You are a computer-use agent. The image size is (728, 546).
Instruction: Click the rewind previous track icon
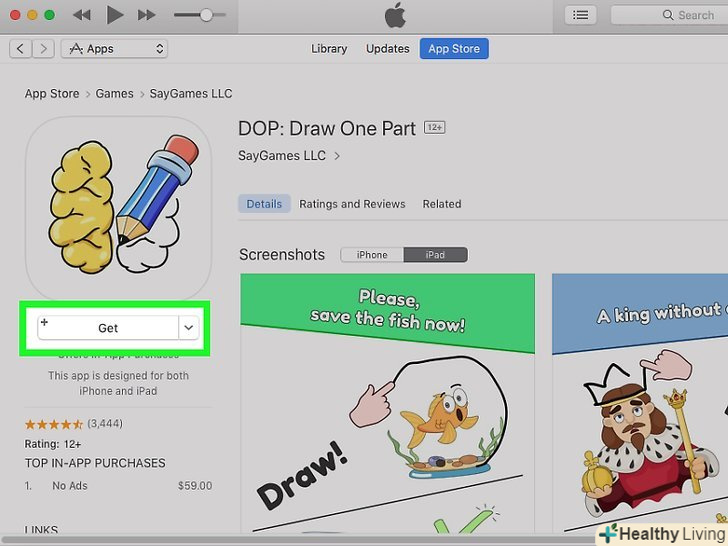pyautogui.click(x=82, y=15)
